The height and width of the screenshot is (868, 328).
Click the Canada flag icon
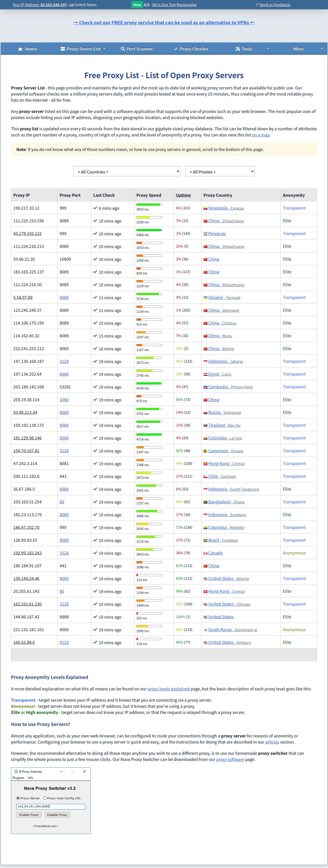[x=205, y=553]
